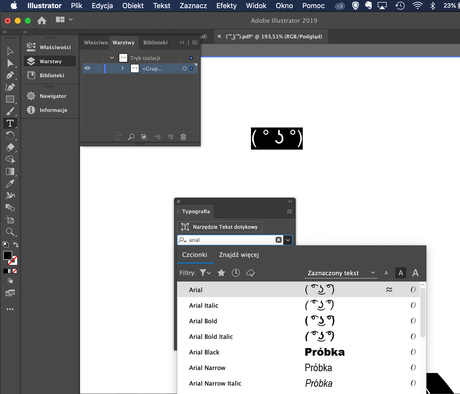Open the Nawigator panel button
Screen dimensions: 460x394
pos(50,96)
